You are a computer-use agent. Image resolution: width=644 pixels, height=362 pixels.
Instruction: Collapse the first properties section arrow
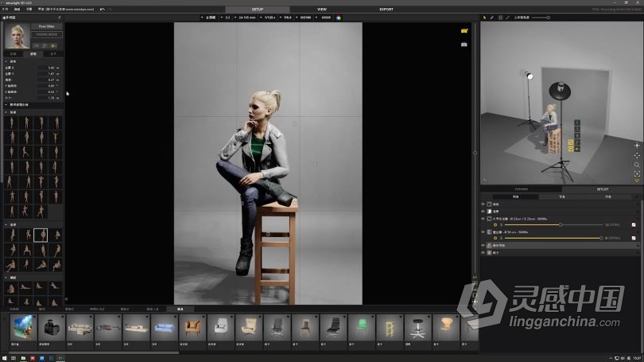[6, 61]
